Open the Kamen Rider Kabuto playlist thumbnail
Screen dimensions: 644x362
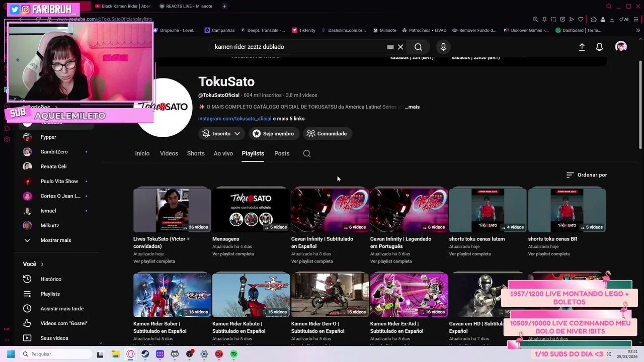tap(251, 295)
